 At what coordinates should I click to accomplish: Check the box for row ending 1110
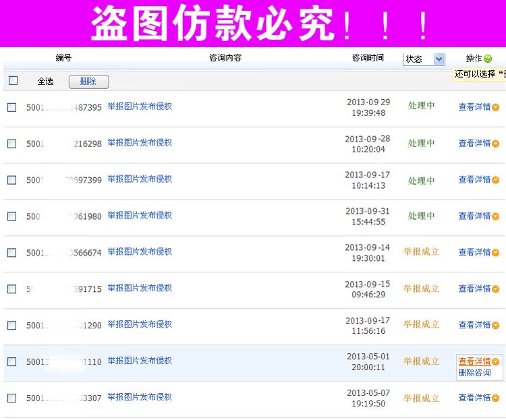[x=12, y=361]
